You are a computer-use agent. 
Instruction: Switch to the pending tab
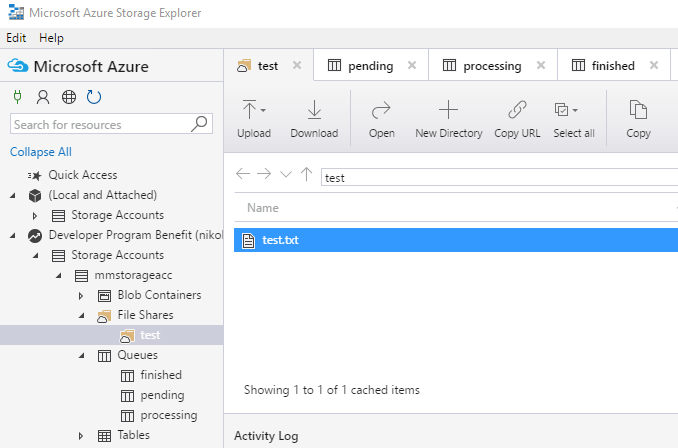pyautogui.click(x=371, y=66)
